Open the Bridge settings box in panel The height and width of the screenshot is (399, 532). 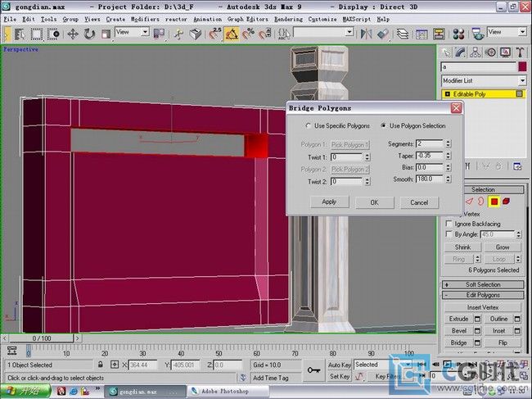[477, 342]
